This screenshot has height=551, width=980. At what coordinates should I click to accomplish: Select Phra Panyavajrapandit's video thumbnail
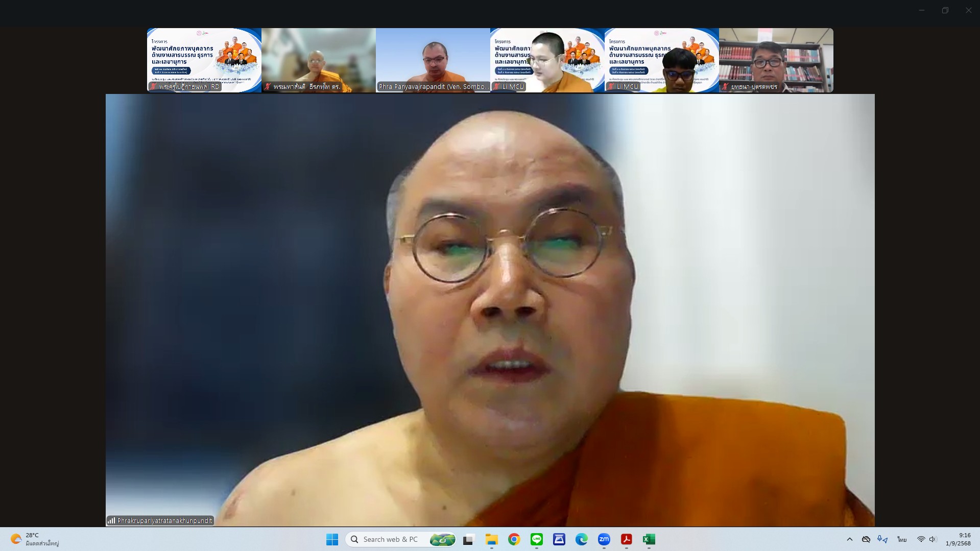click(433, 60)
